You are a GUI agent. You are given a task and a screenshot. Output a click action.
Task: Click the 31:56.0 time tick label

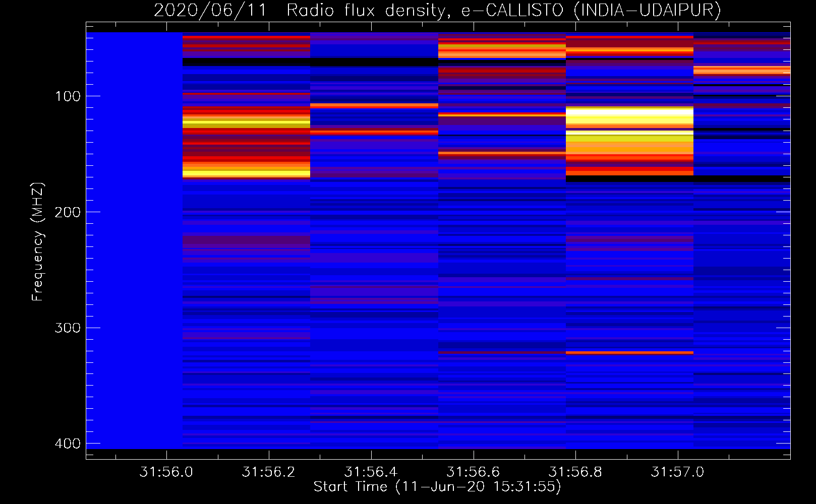(166, 472)
